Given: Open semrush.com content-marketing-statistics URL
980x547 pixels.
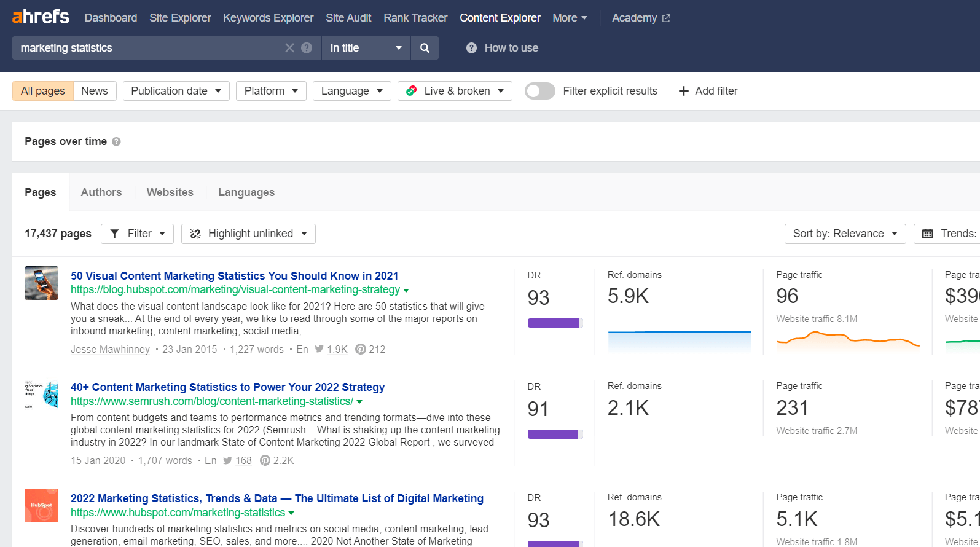Looking at the screenshot, I should pyautogui.click(x=212, y=401).
